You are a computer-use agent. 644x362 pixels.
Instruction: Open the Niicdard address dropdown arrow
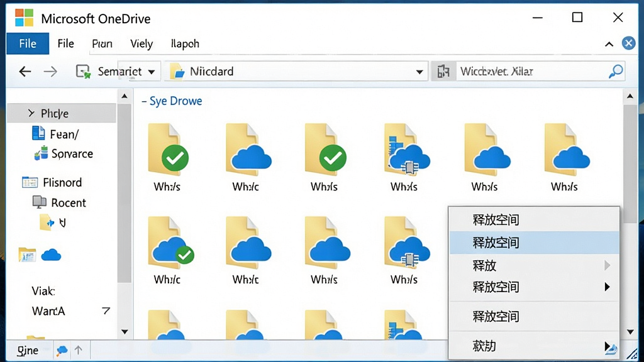pyautogui.click(x=419, y=72)
